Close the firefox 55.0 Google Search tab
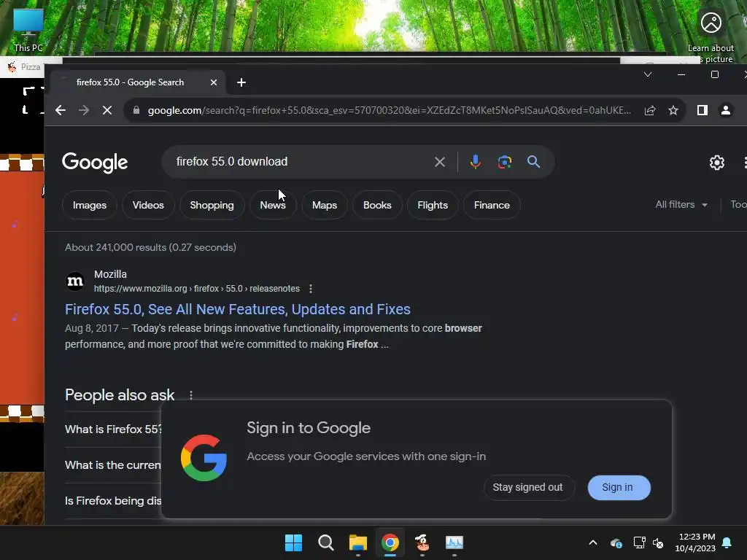The image size is (747, 560). (214, 82)
